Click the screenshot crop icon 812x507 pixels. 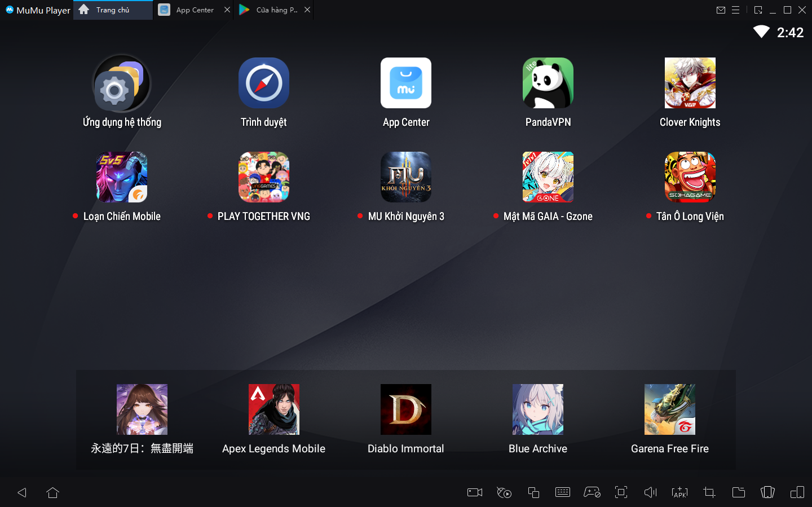[x=709, y=492]
